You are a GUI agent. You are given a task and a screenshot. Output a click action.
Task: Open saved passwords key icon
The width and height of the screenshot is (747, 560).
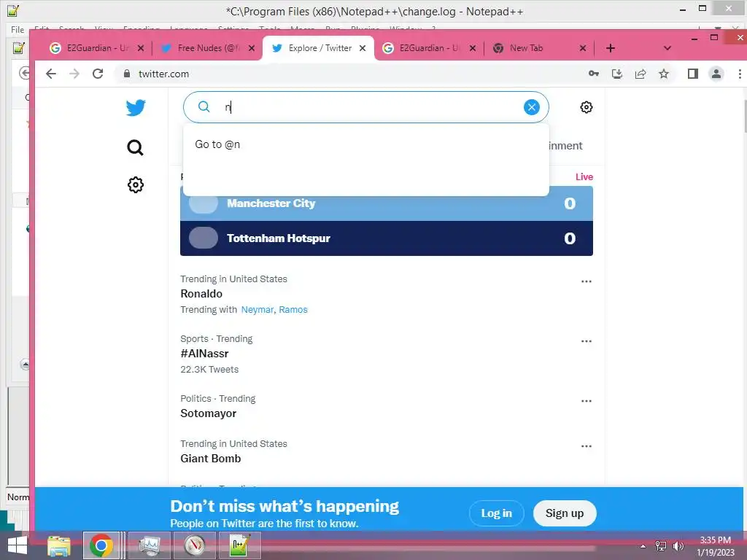594,74
